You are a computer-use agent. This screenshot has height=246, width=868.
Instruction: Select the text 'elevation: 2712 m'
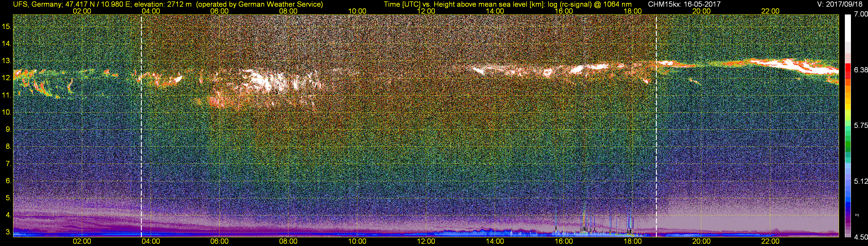[163, 4]
